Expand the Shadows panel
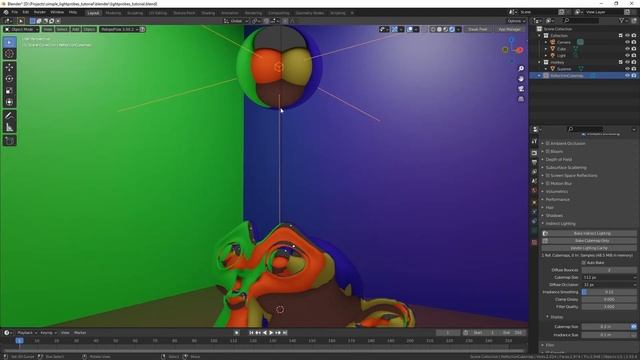640x360 pixels. pos(554,216)
